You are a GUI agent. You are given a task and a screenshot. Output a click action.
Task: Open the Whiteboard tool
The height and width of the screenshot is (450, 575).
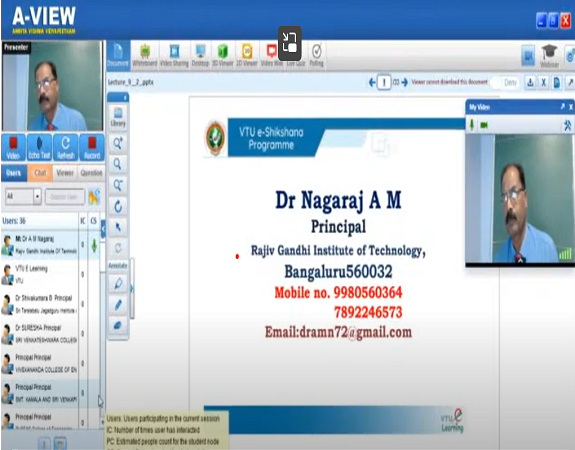(x=144, y=55)
